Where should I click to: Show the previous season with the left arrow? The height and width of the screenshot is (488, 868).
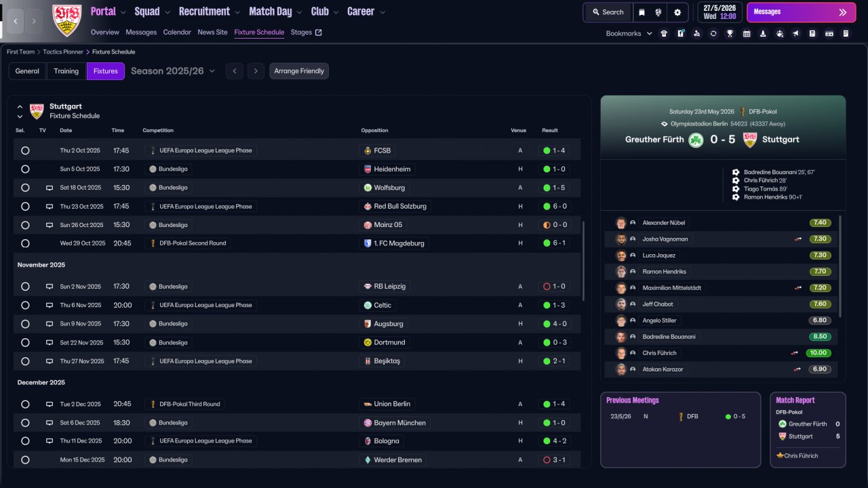(235, 71)
